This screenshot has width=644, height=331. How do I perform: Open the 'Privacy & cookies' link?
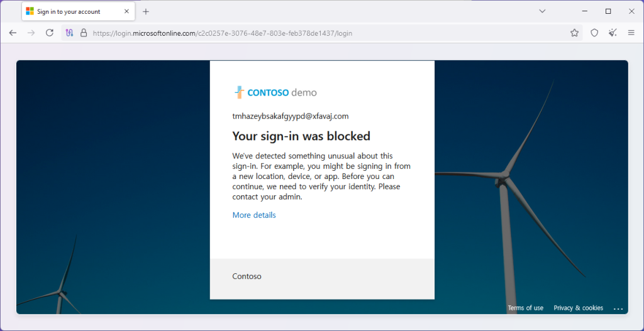[578, 308]
